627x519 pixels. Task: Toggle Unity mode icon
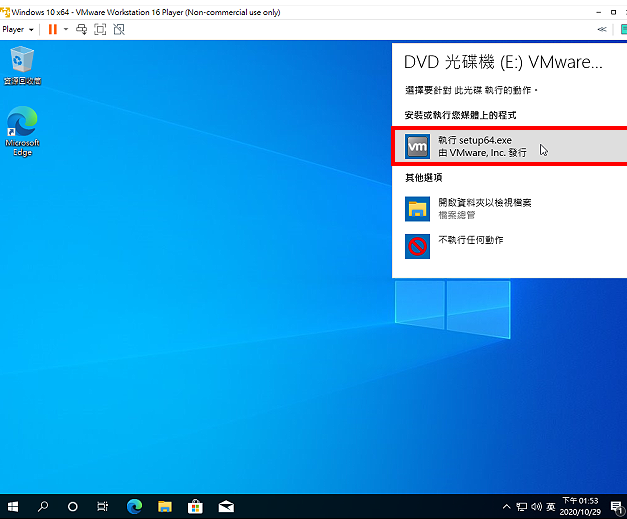point(119,29)
